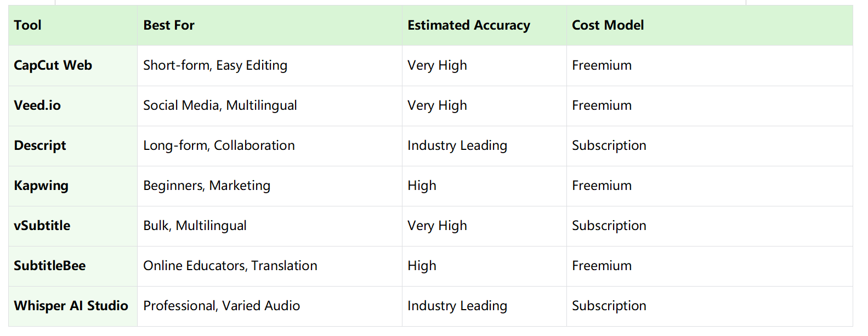This screenshot has width=868, height=336.
Task: Click the "Social Media, Multilingual" cell
Action: point(220,105)
